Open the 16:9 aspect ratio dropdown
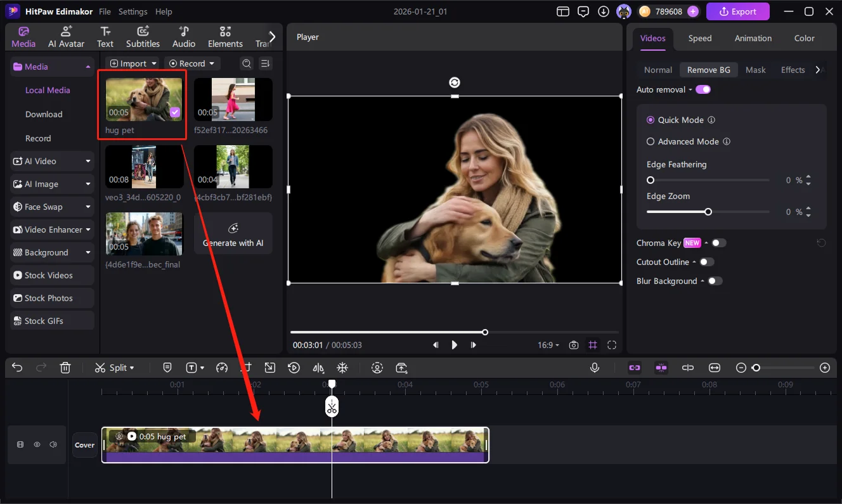Screen dimensions: 842x504 click(547, 345)
